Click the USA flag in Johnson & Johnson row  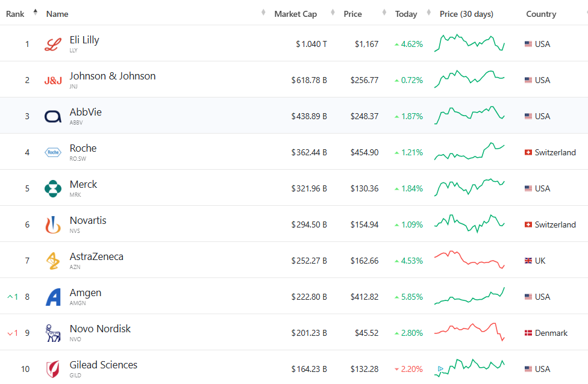[528, 80]
